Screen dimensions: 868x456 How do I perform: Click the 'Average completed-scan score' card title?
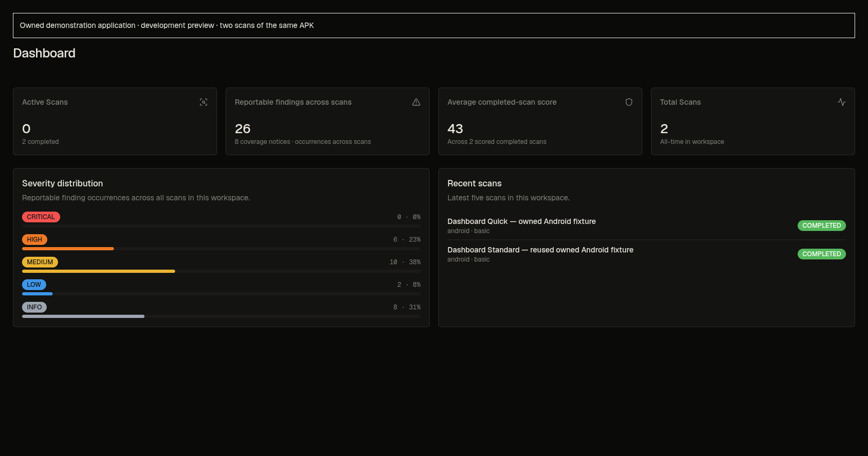502,102
